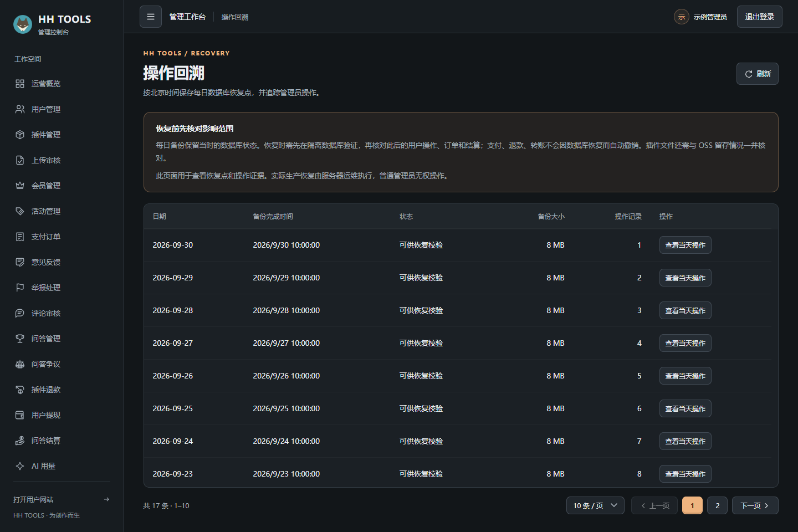
Task: Open 用户管理 users icon in sidebar
Action: tap(20, 109)
